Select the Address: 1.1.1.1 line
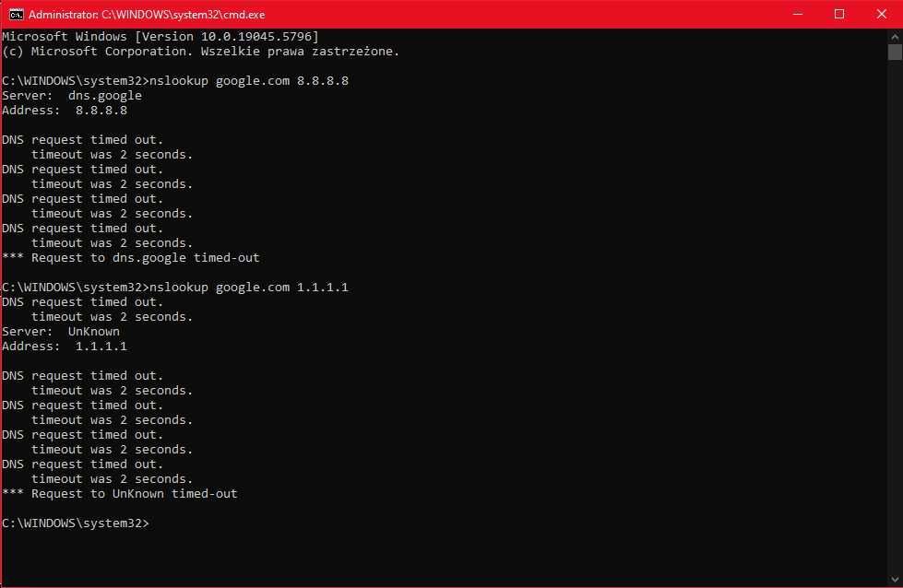The image size is (903, 588). pos(64,346)
